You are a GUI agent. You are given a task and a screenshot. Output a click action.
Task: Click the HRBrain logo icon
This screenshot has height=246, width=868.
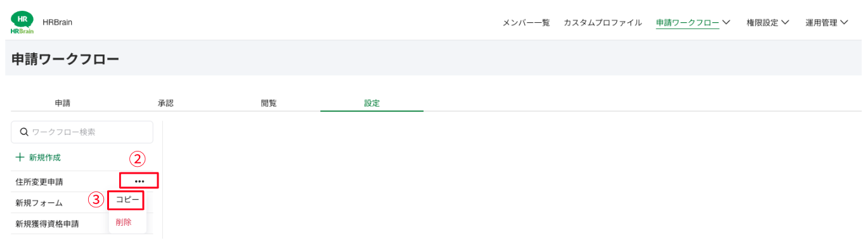click(22, 22)
